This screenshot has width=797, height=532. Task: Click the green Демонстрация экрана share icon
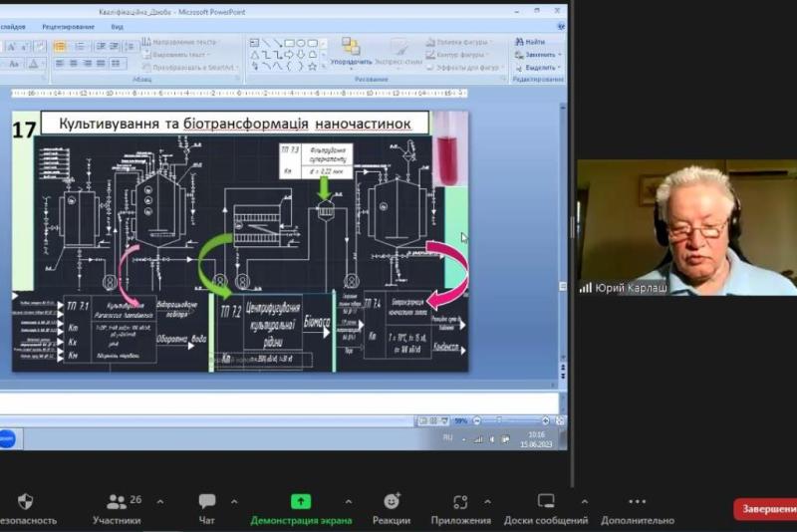[x=300, y=501]
